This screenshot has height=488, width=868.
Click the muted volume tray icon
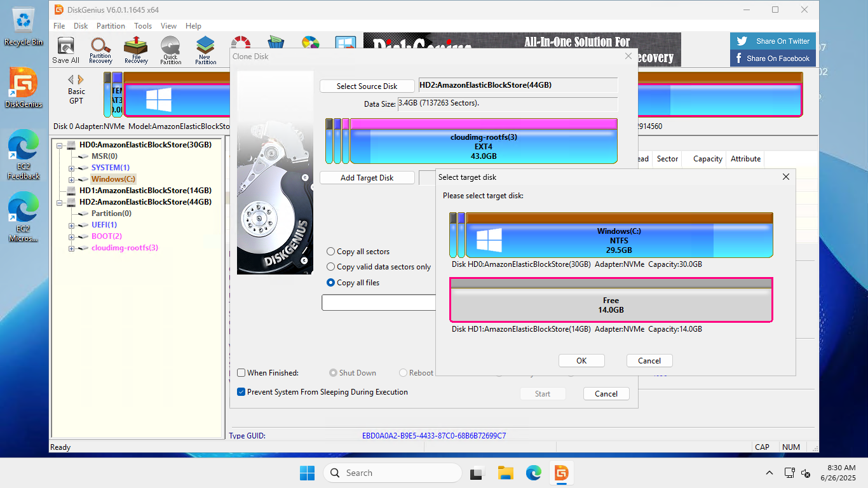point(805,473)
